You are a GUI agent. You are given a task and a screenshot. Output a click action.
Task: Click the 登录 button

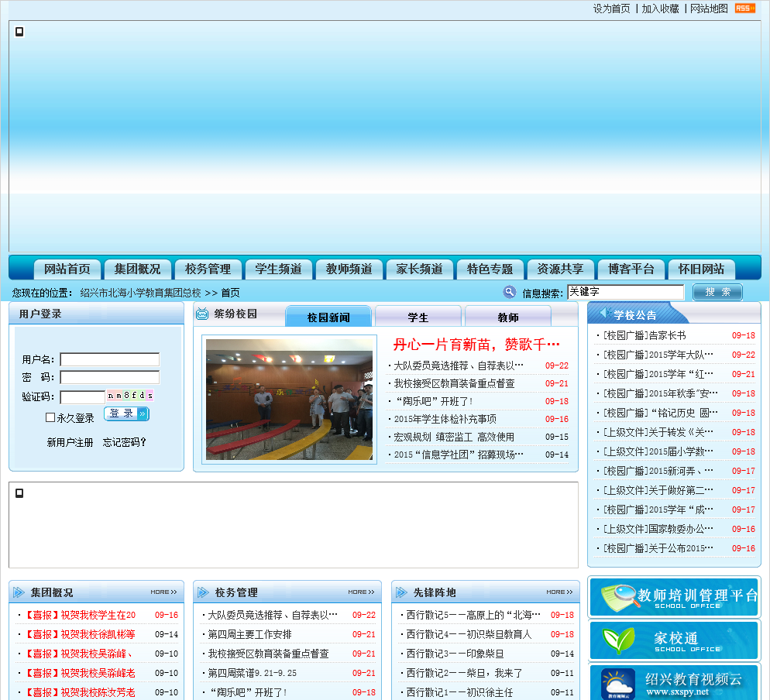click(x=127, y=413)
